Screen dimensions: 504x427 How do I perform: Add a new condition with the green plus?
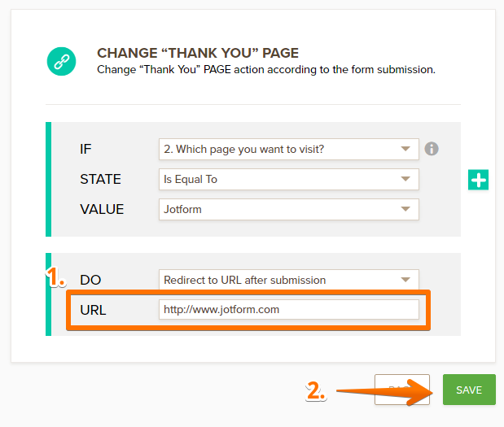(479, 180)
